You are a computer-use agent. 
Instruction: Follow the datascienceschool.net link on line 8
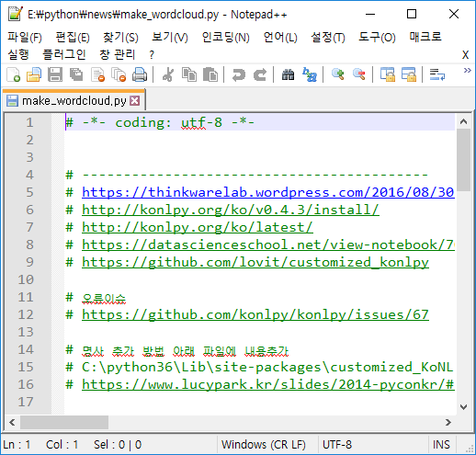click(268, 245)
